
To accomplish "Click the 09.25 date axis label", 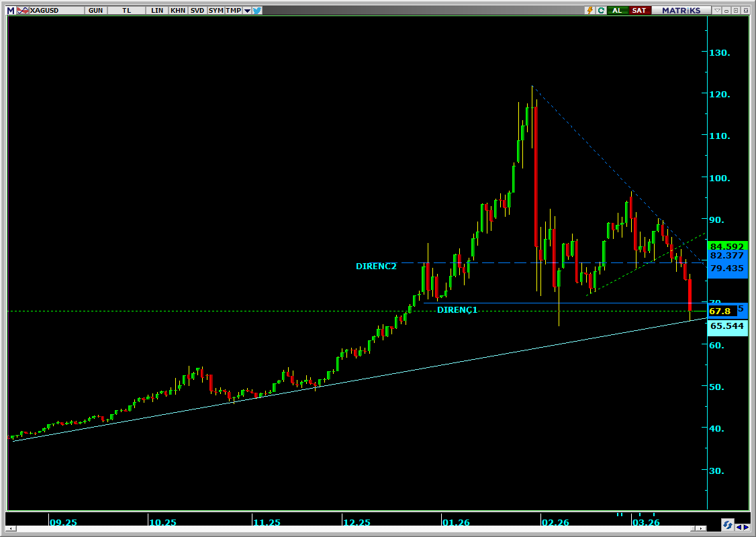I will tap(64, 522).
